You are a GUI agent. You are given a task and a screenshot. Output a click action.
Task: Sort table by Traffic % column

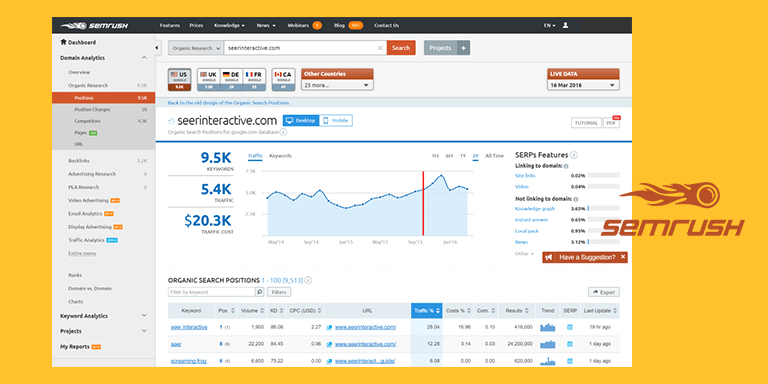[427, 311]
